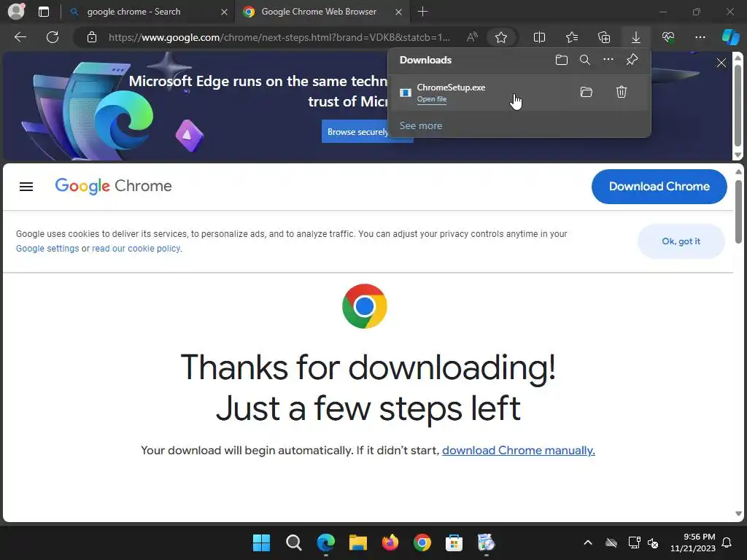This screenshot has height=560, width=747.
Task: Toggle the Downloads toolbar icon
Action: pos(635,37)
